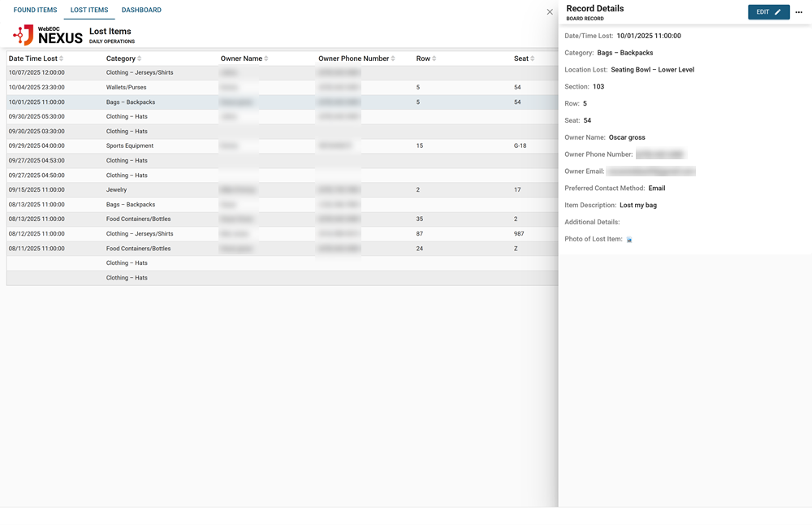Click the WebEOC Nexus logo

pos(48,35)
